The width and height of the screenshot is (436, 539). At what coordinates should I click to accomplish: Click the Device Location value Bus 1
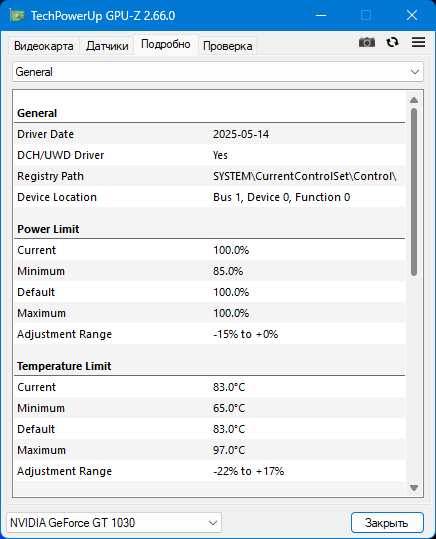[281, 197]
